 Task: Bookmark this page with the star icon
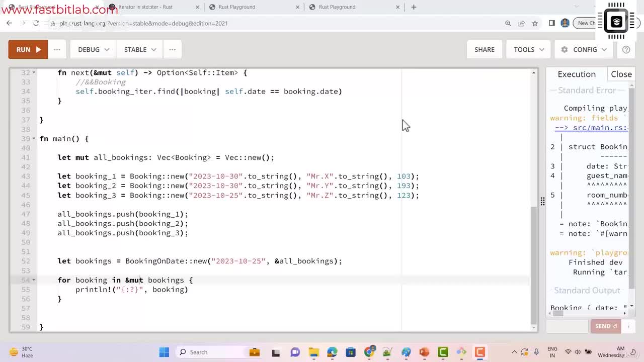coord(535,23)
